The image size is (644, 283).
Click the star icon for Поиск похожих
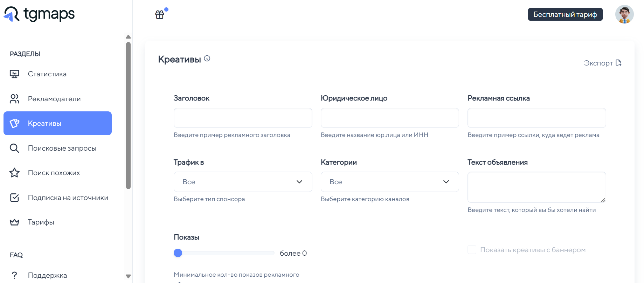14,173
